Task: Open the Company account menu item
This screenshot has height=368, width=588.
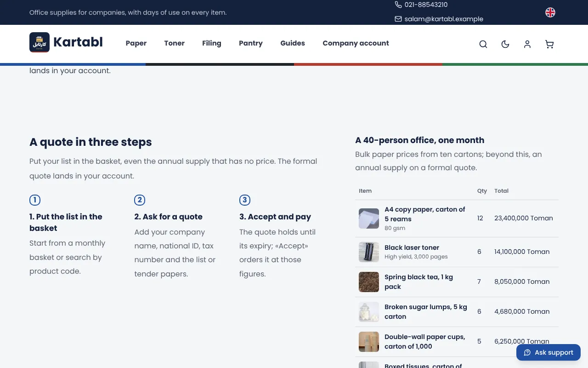Action: pos(356,43)
